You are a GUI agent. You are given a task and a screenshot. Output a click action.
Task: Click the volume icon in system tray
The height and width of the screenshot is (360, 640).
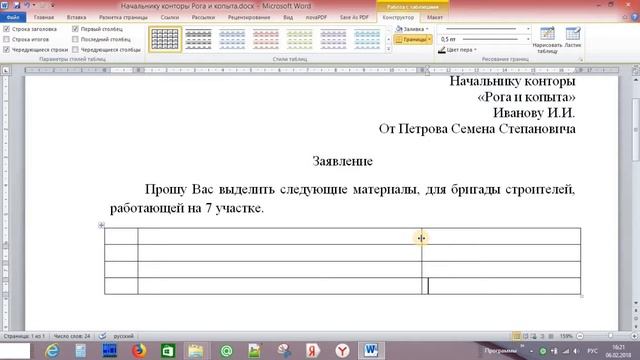[x=576, y=351]
